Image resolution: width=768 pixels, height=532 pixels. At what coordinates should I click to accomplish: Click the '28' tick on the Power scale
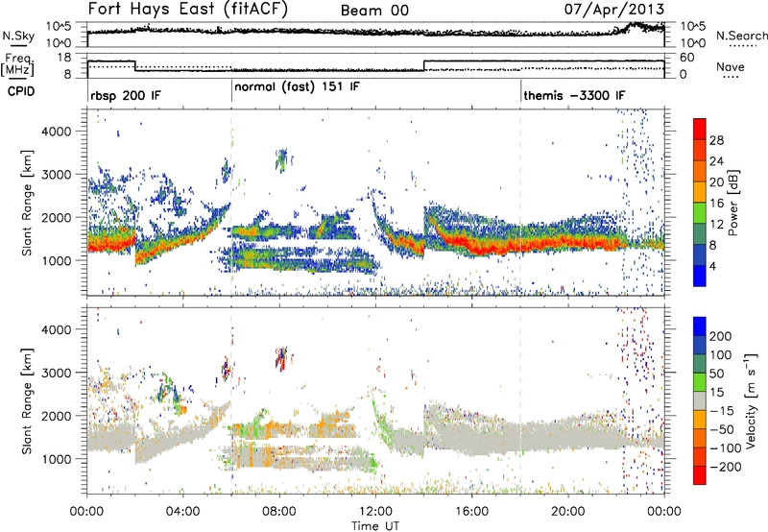716,140
